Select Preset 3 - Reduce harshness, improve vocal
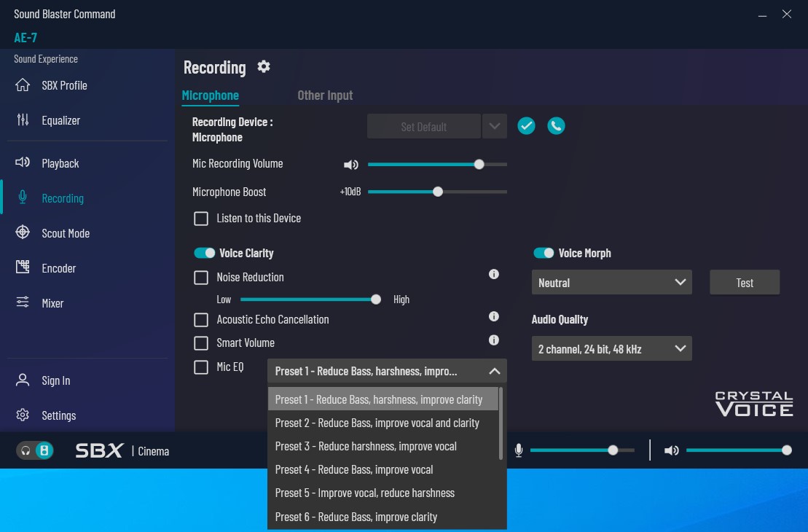Viewport: 808px width, 532px height. click(x=383, y=446)
